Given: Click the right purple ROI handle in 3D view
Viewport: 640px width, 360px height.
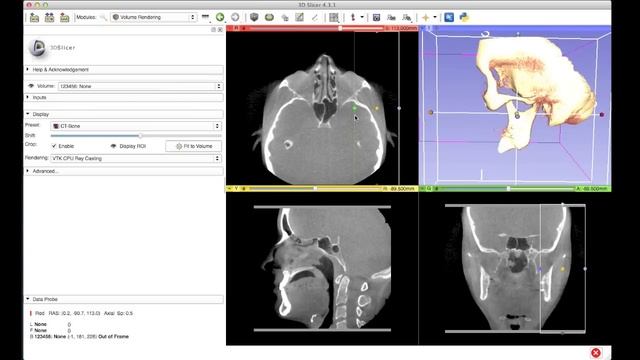Looking at the screenshot, I should pos(602,115).
